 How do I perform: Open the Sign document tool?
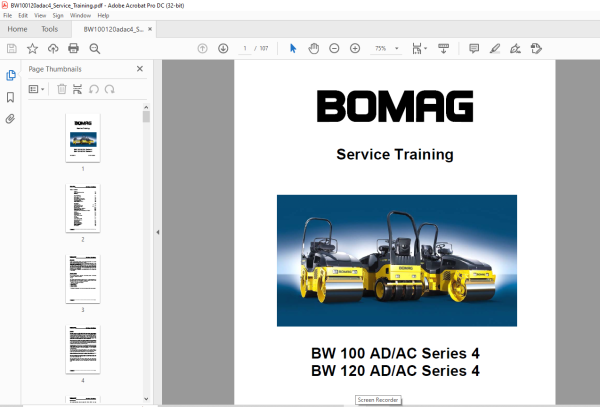click(x=515, y=49)
